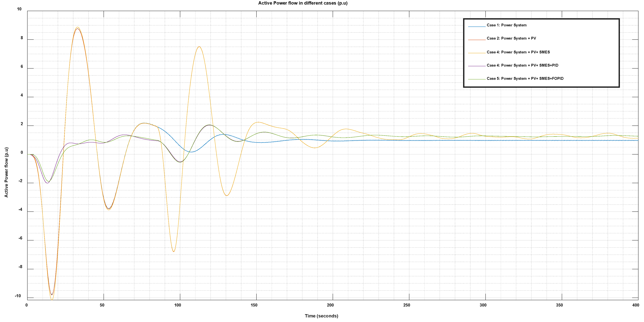Click the x-axis tick label 400
The width and height of the screenshot is (644, 322).
coord(636,305)
